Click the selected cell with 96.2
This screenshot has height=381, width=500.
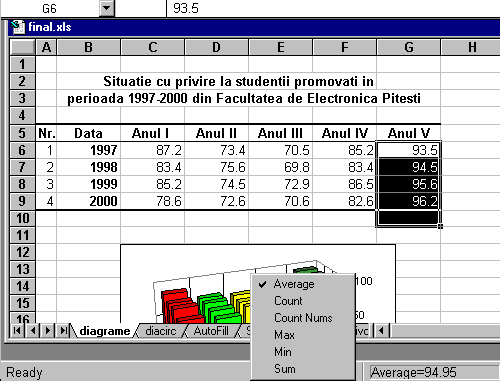pos(409,201)
